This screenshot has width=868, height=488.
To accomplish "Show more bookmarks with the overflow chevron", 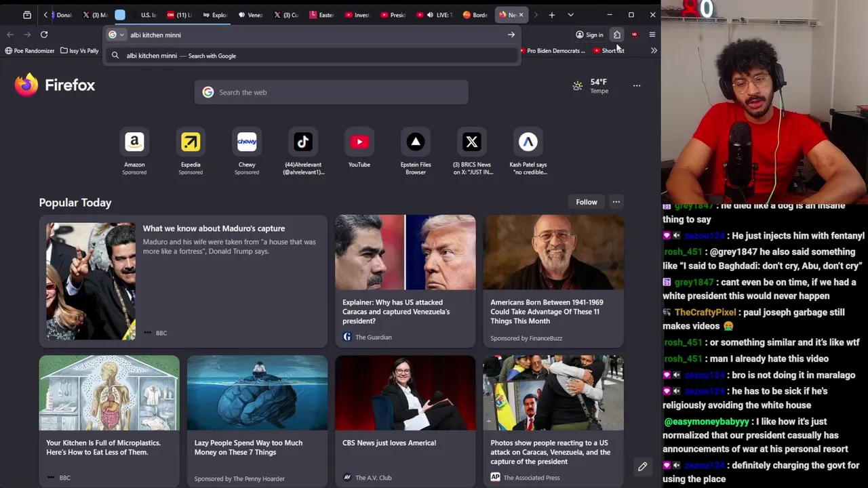I will click(x=653, y=50).
